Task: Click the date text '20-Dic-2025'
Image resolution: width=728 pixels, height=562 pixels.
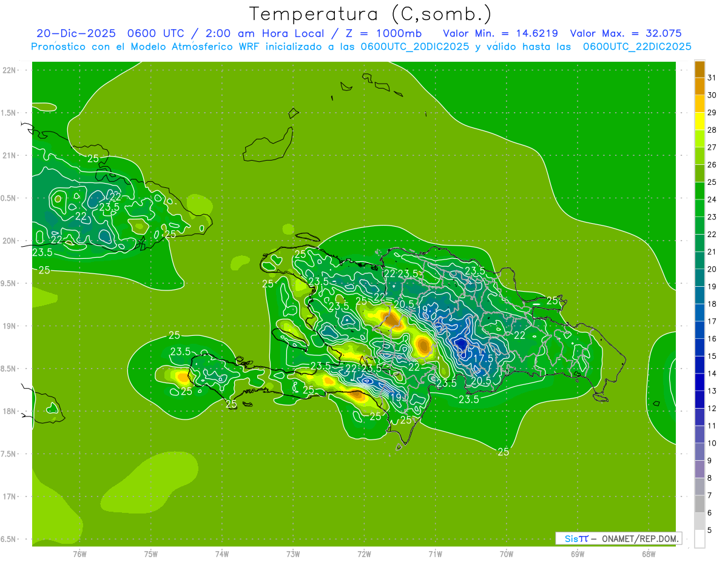Action: click(77, 33)
